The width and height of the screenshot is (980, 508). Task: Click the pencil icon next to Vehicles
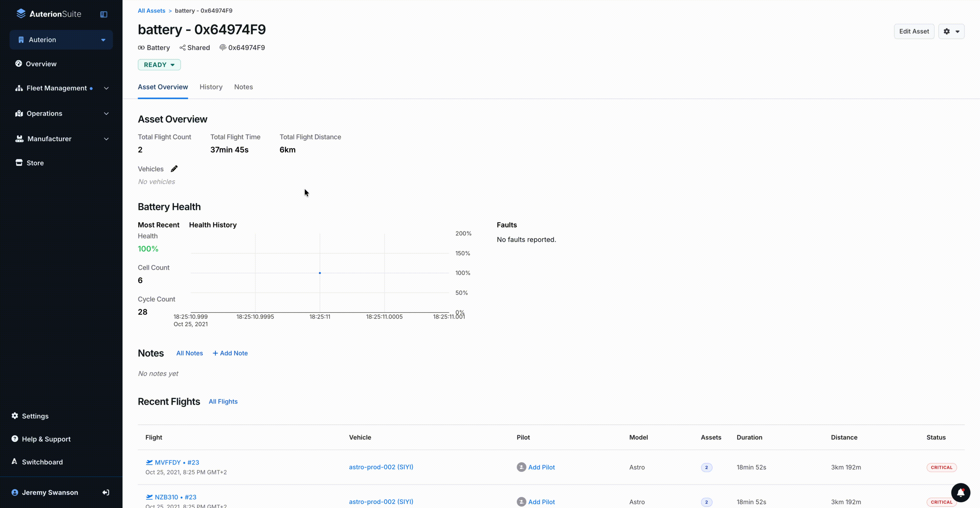pos(174,169)
